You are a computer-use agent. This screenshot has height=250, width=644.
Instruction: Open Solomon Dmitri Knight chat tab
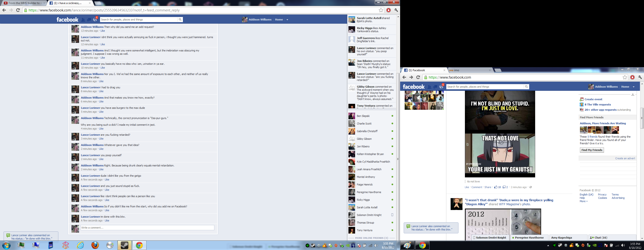490,238
